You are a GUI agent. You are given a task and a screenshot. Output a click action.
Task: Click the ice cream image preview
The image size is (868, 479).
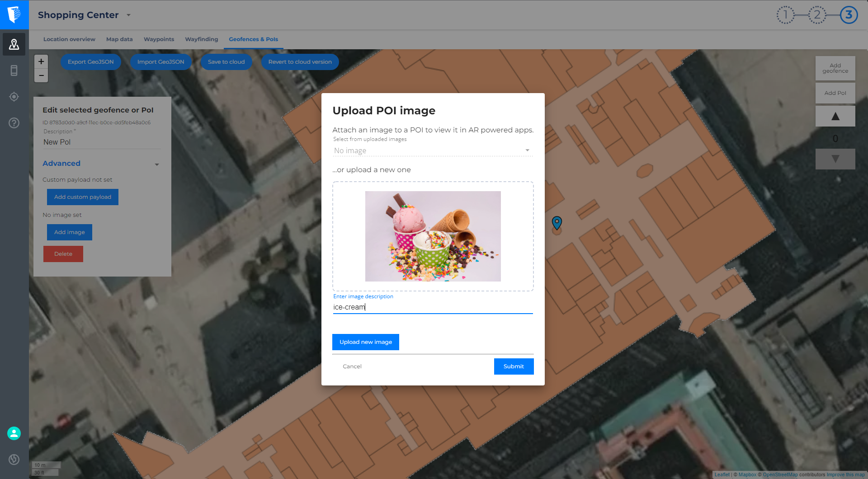coord(433,236)
